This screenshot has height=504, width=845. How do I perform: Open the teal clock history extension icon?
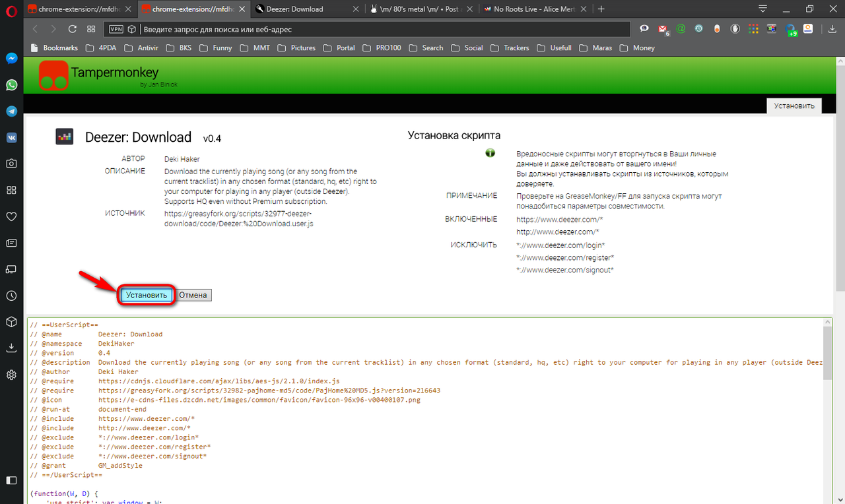pos(698,29)
